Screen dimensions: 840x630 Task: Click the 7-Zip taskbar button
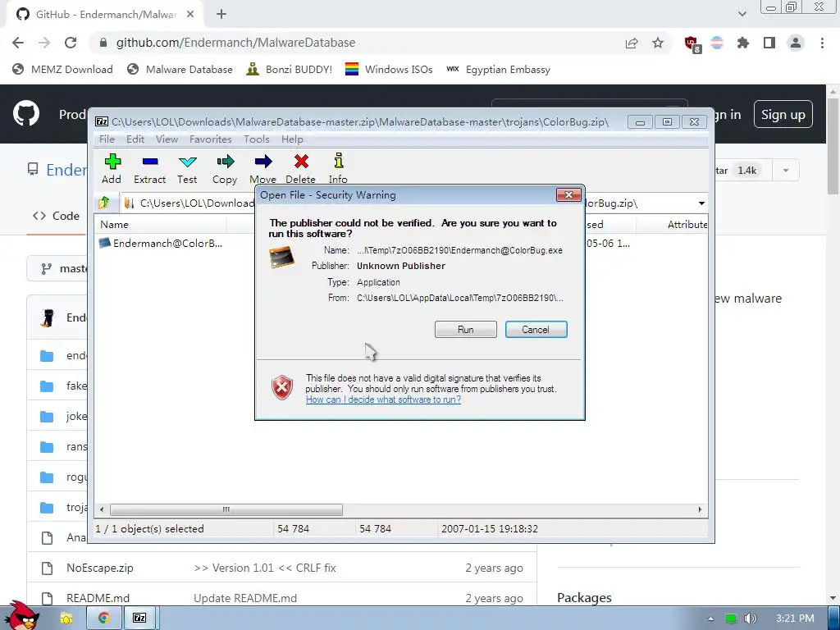(x=139, y=619)
